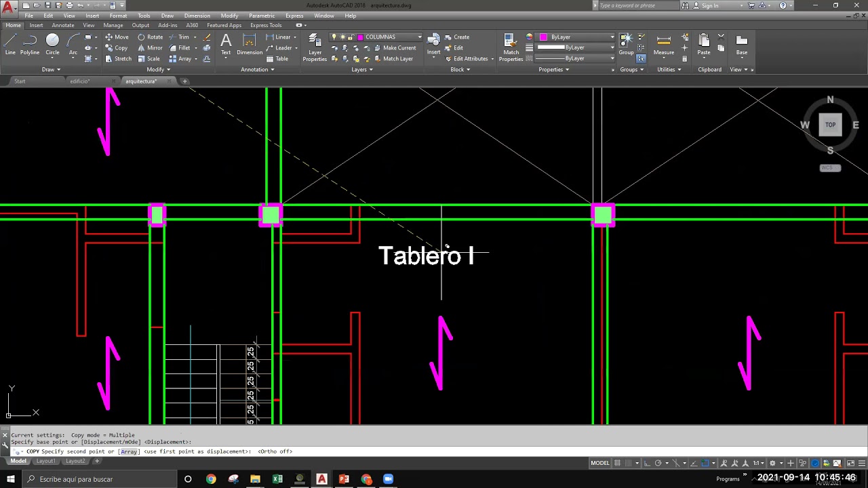Click the Sign In button
Image resolution: width=868 pixels, height=488 pixels.
tap(705, 5)
